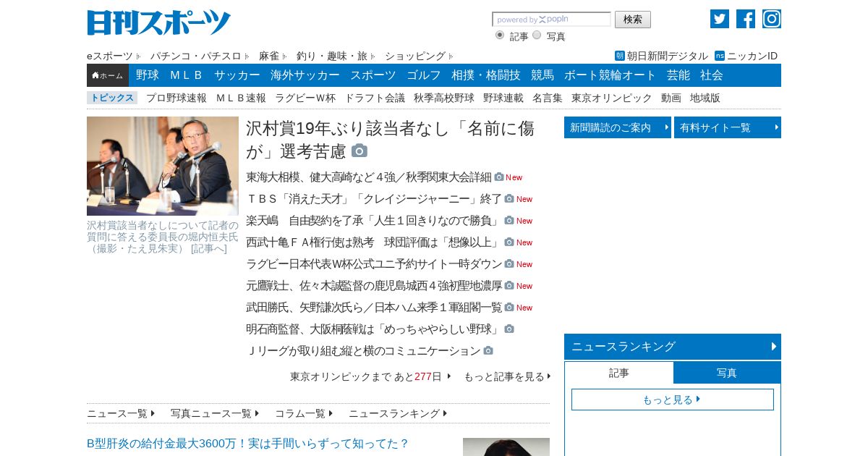Screen dimensions: 868x456
Task: Click camera icon beside 武田勝氏 article
Action: (x=509, y=307)
